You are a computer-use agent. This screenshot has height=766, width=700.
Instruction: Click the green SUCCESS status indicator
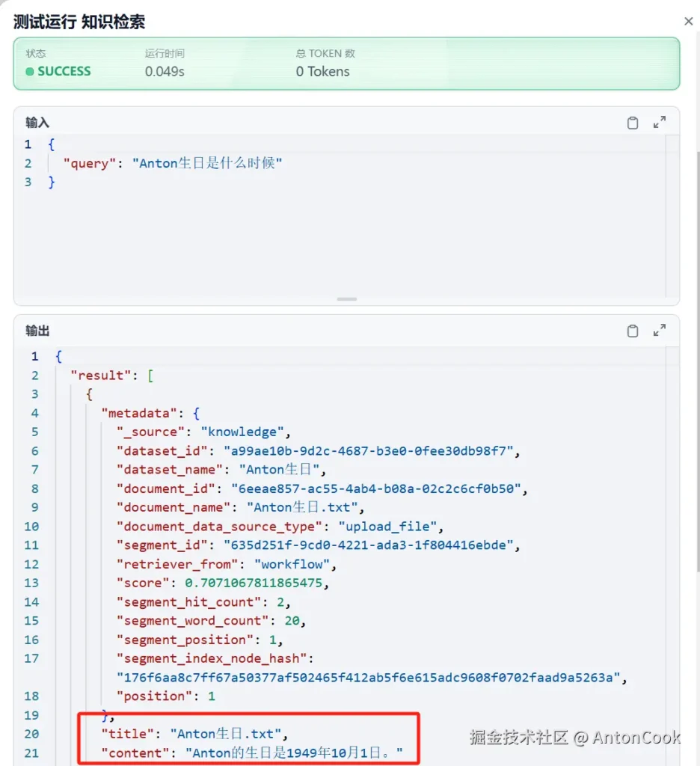[58, 72]
